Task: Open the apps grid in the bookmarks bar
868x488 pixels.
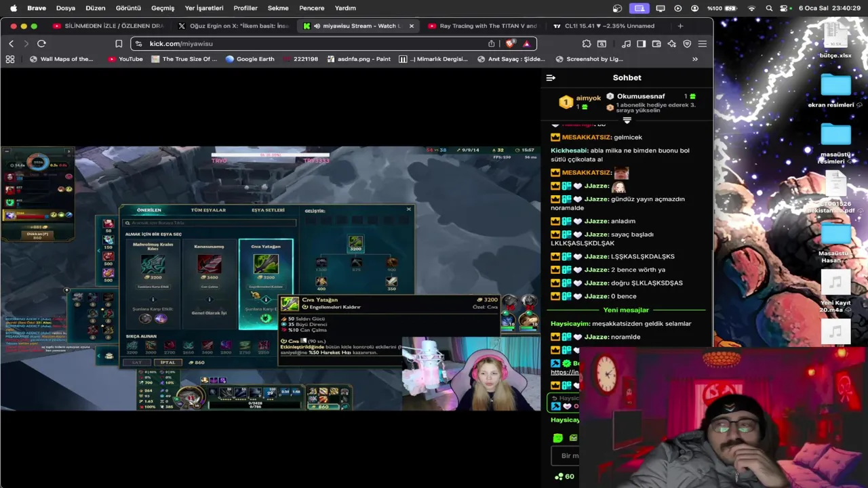Action: tap(10, 59)
